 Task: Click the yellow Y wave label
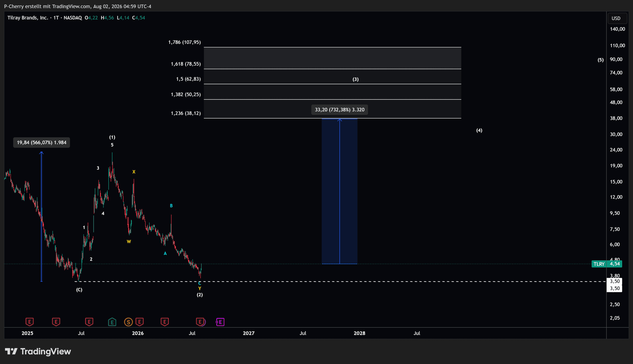(200, 289)
